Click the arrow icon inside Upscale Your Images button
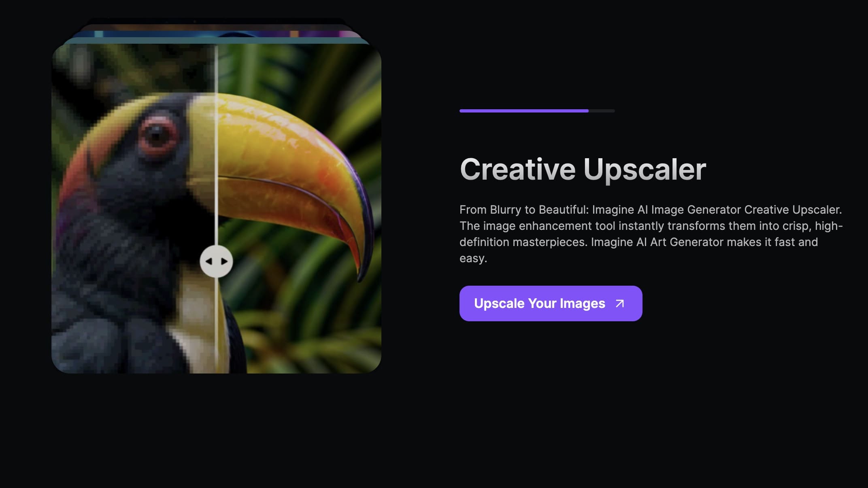Screen dimensions: 868x488 620,303
